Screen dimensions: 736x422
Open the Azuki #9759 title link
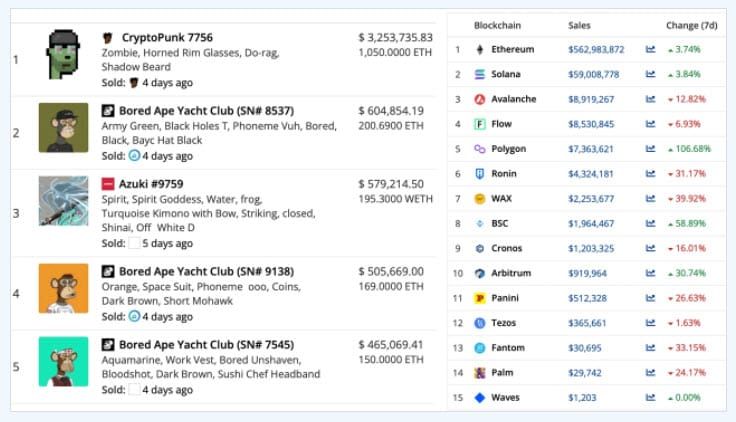(151, 184)
